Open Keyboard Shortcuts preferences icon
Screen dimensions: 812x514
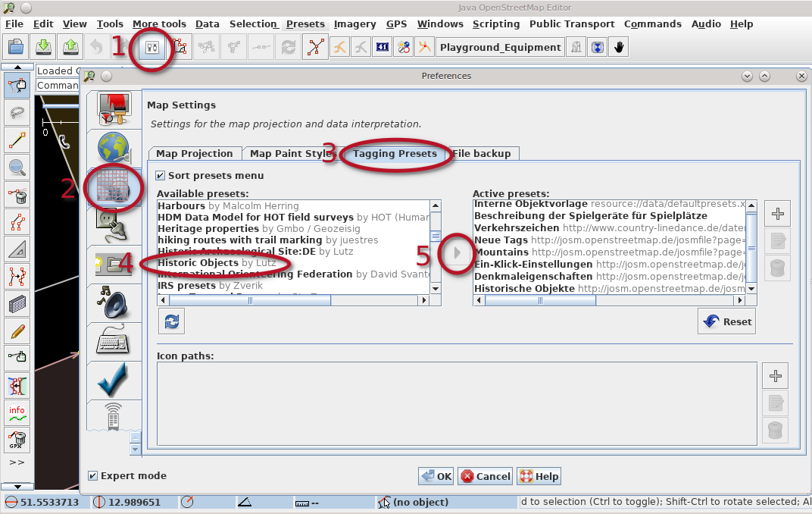114,340
